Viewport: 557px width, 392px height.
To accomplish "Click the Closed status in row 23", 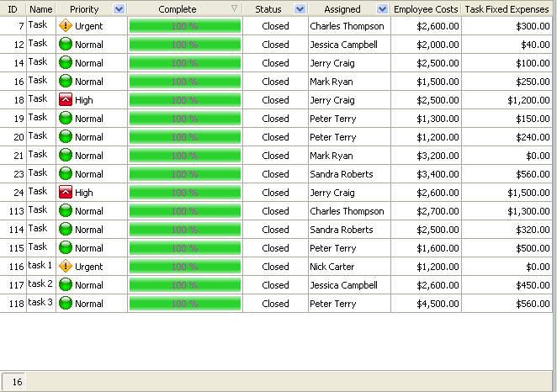I will [x=275, y=174].
